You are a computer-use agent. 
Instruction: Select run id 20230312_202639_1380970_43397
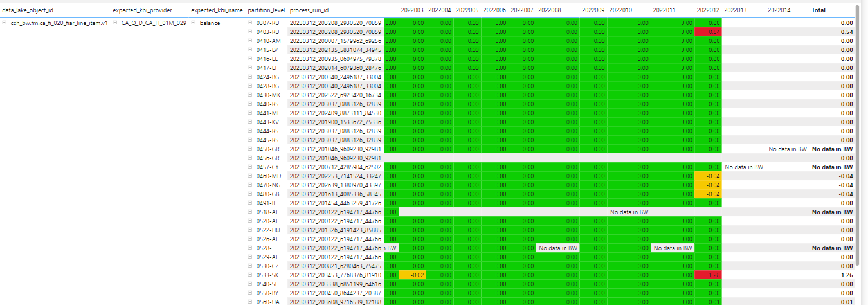coord(336,185)
